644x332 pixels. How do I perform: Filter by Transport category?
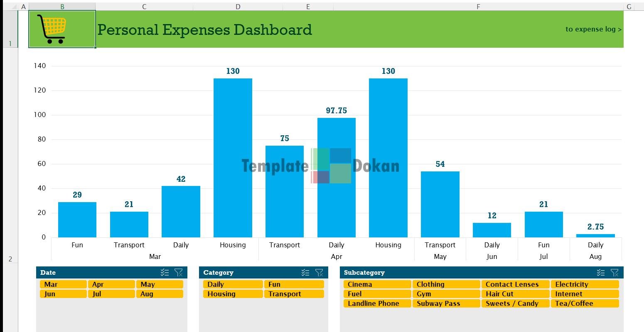293,294
